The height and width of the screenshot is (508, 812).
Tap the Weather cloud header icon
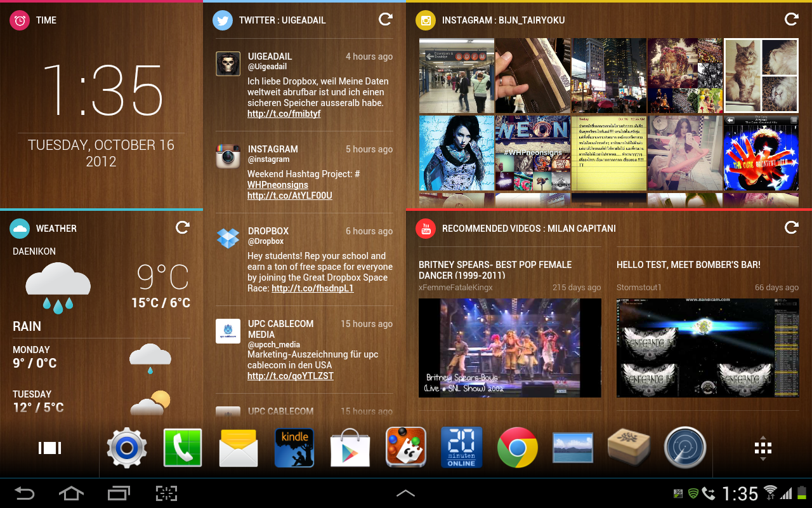pyautogui.click(x=20, y=229)
